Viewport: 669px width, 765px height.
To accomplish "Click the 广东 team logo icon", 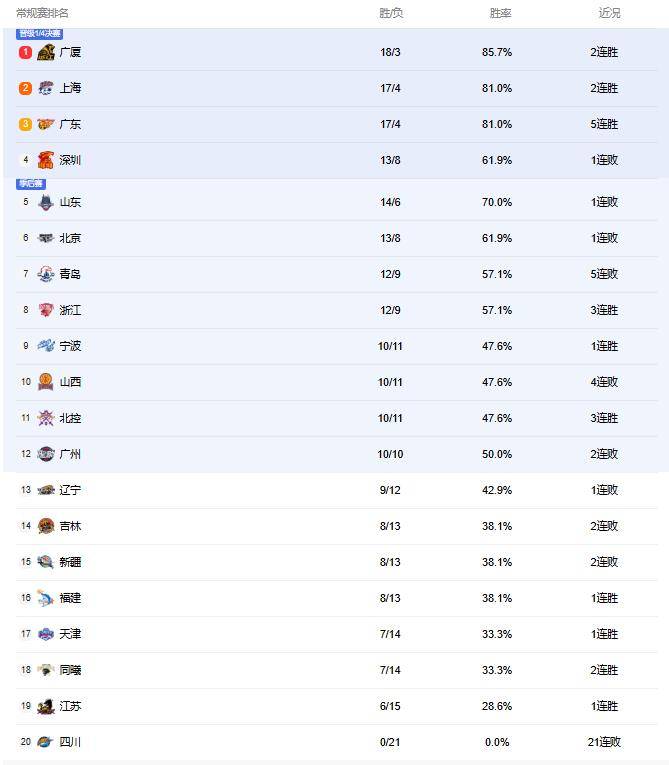I will pos(46,124).
